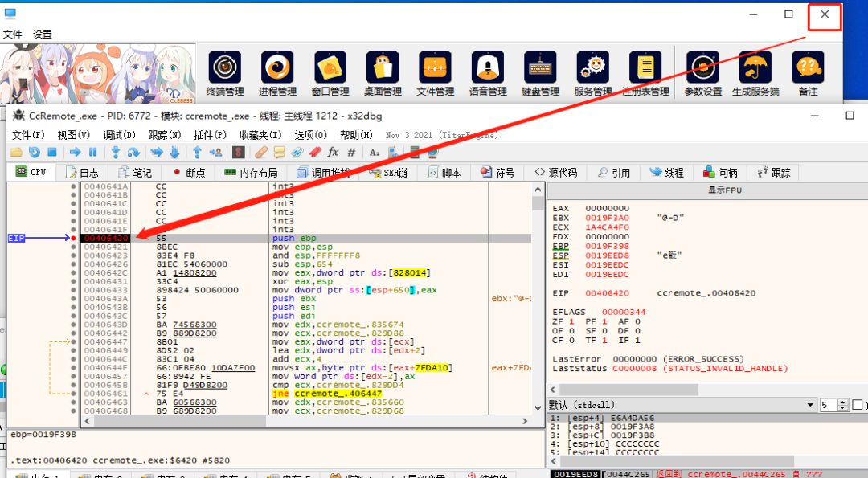Open comments with the yellow speech bubble icon
The image size is (868, 478).
click(279, 152)
